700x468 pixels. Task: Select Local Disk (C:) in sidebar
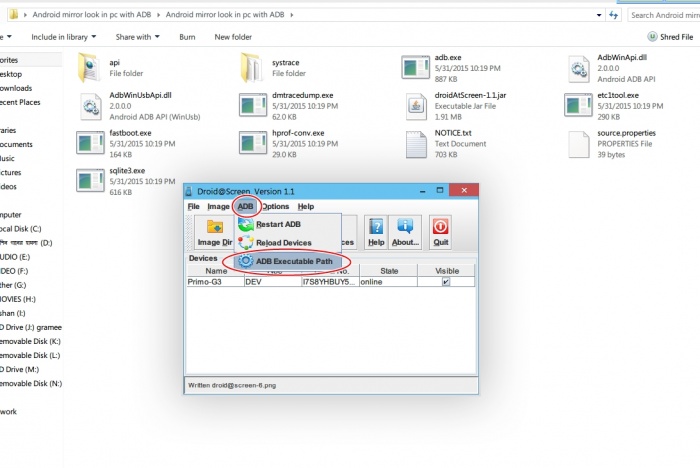pos(21,229)
